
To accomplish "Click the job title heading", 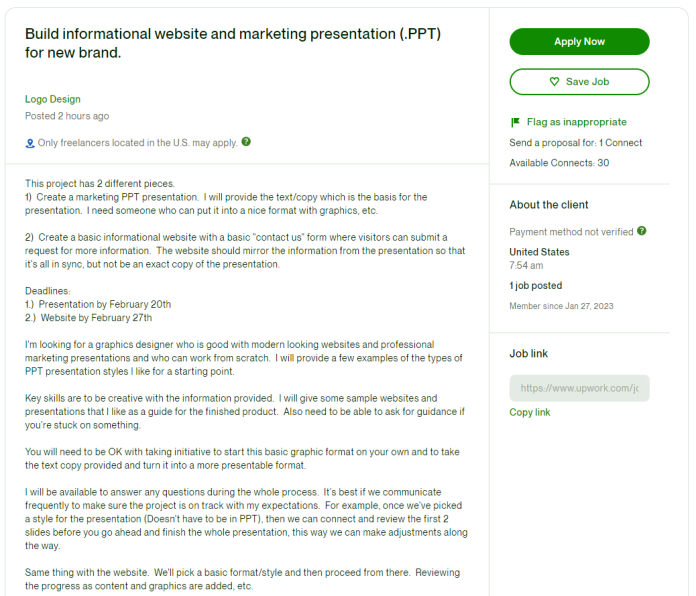I will (x=233, y=43).
